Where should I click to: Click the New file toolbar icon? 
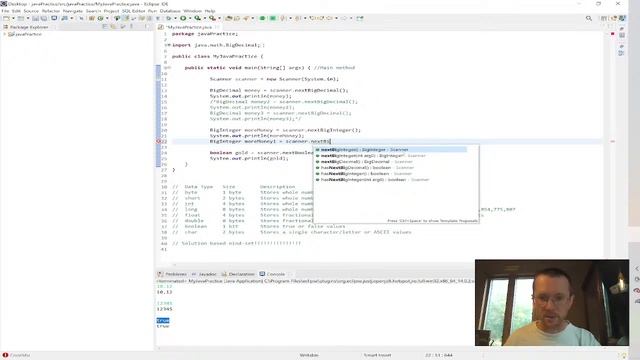6,18
